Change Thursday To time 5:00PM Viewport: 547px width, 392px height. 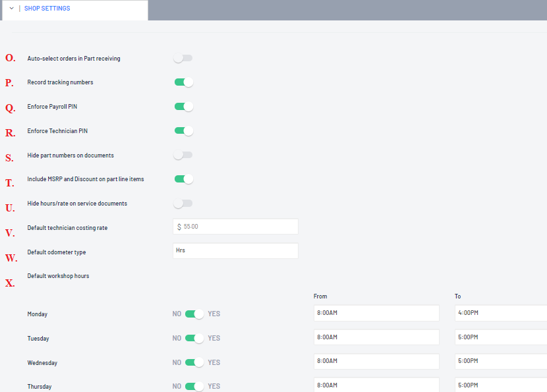(501, 385)
